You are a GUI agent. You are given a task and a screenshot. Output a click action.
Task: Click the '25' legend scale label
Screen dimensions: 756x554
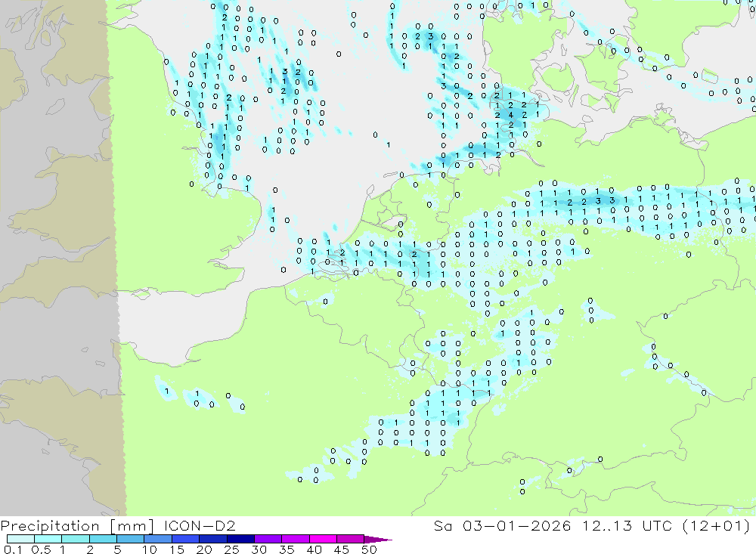tap(231, 549)
